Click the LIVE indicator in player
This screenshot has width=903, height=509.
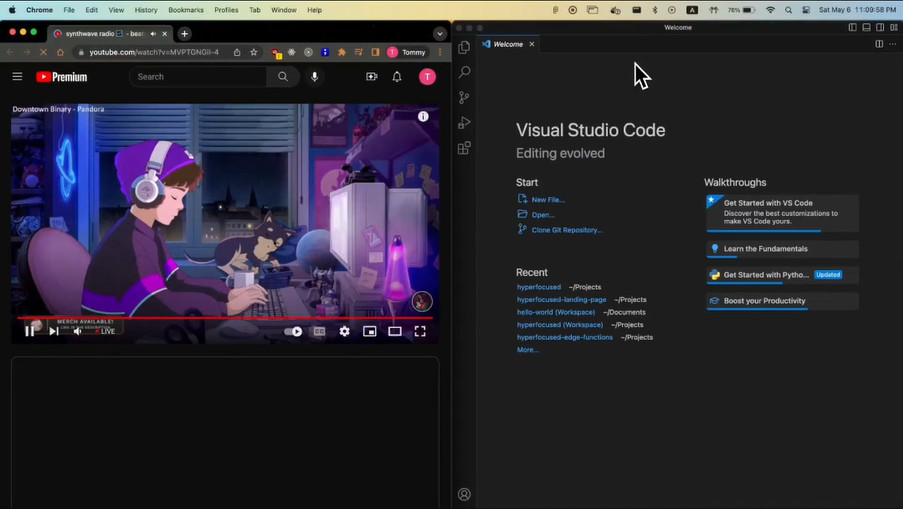(105, 332)
